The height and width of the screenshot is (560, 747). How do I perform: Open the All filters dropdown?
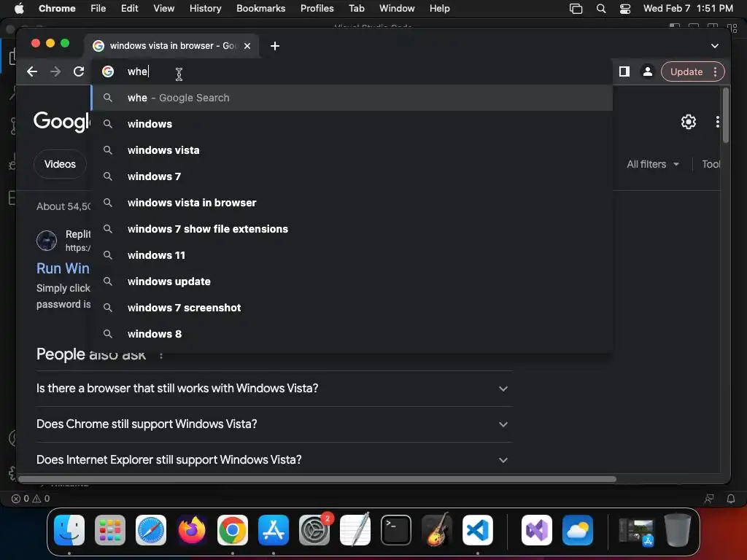pos(653,164)
